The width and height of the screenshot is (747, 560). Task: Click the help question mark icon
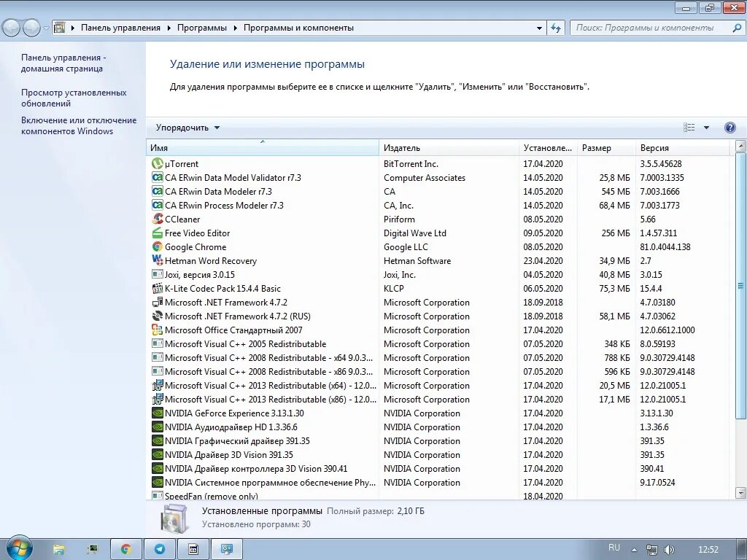click(729, 127)
